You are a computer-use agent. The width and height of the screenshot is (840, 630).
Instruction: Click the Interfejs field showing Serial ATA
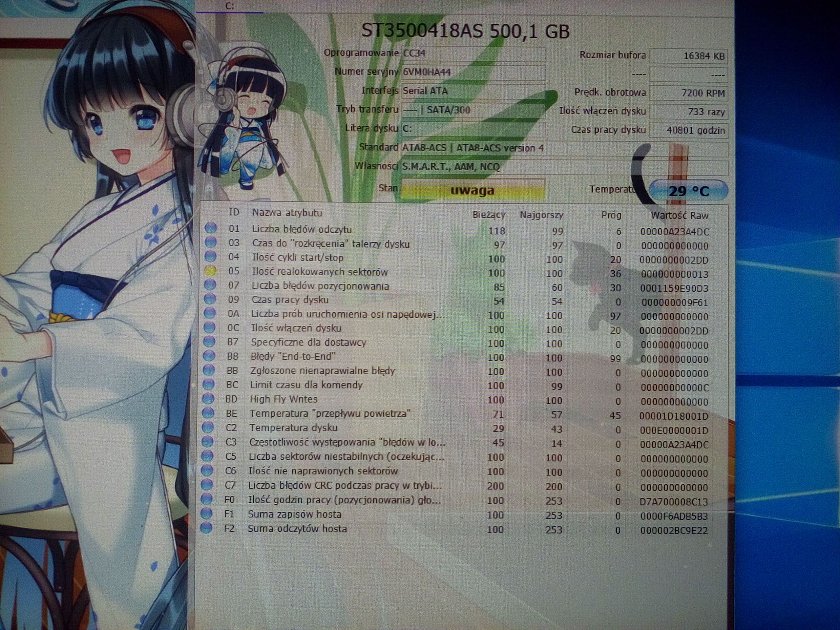click(473, 91)
